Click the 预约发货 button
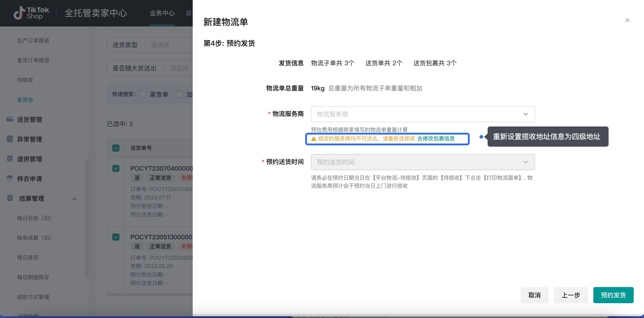Image resolution: width=644 pixels, height=318 pixels. pyautogui.click(x=613, y=295)
